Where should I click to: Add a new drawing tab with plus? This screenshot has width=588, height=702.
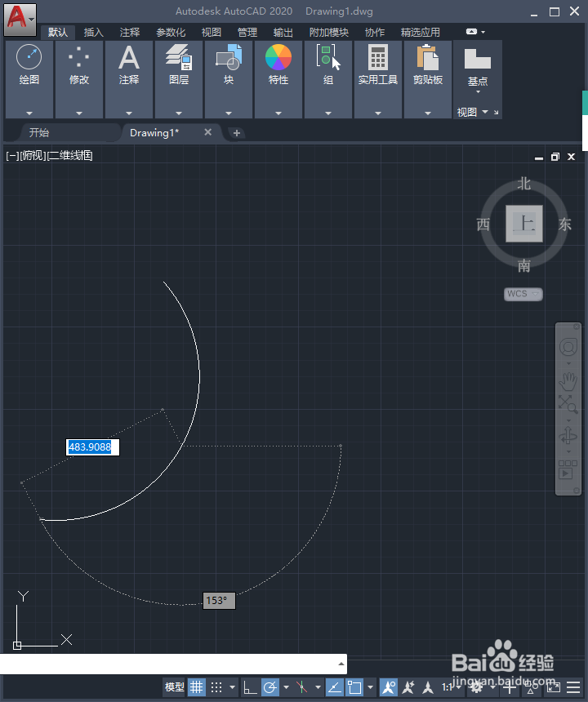point(237,133)
